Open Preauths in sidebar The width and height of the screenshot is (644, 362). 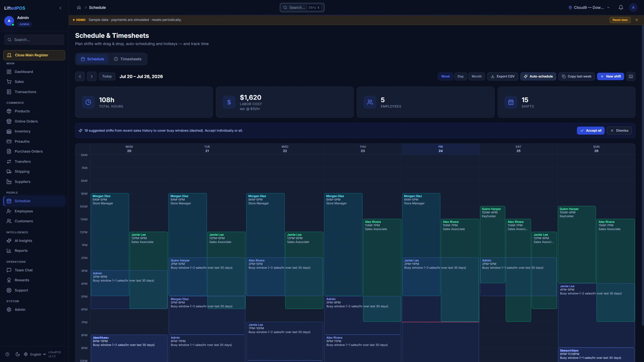point(34,141)
